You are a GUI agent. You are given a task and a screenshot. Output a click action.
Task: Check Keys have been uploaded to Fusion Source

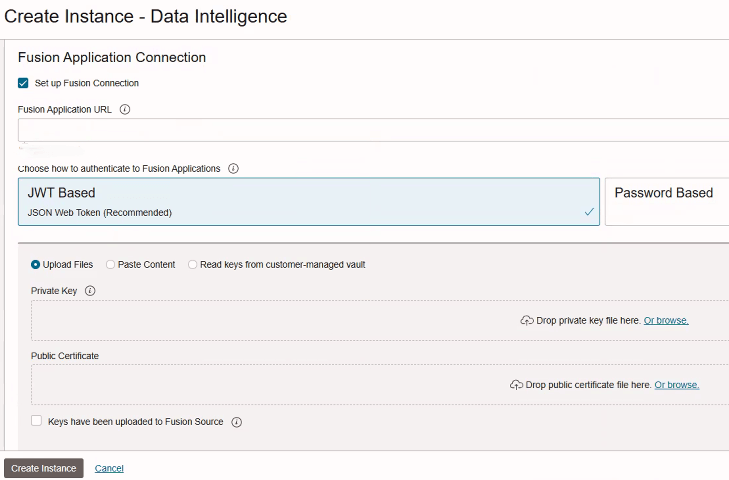pos(37,421)
